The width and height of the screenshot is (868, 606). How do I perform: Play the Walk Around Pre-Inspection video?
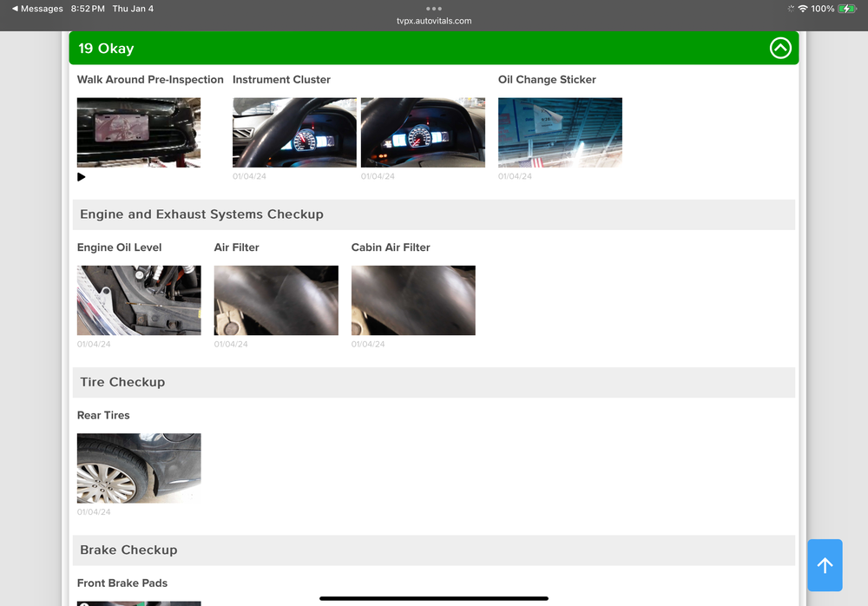click(82, 177)
